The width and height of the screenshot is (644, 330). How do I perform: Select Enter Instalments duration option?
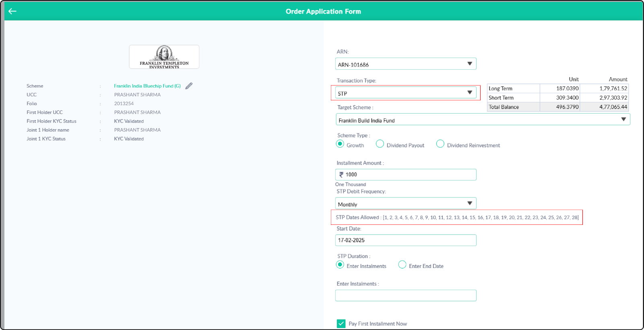[x=340, y=265]
